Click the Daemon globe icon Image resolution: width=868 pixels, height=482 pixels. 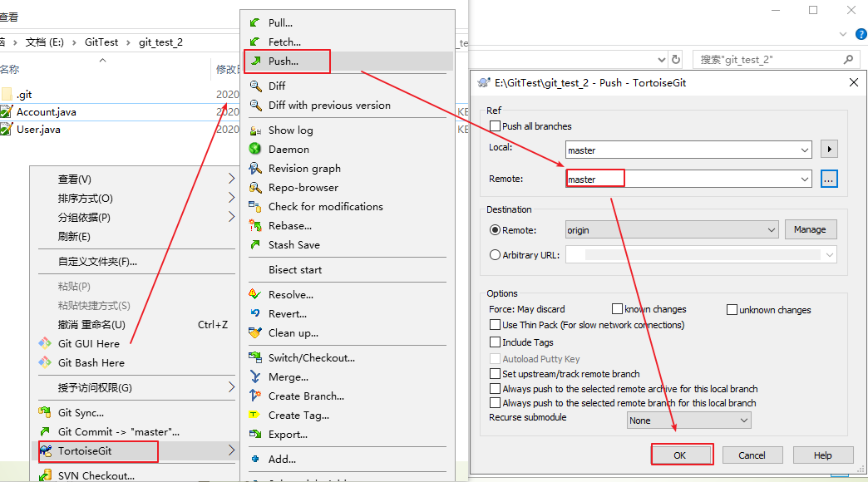pos(254,149)
